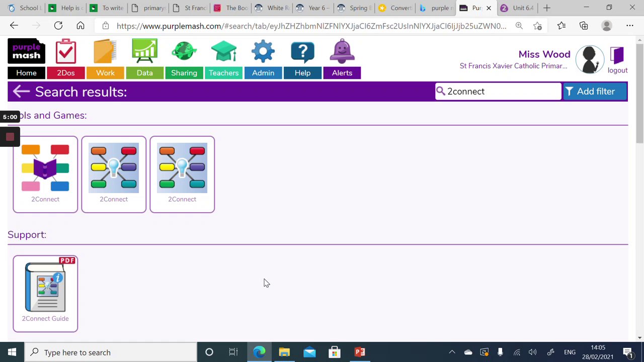Click the Alerts menu label
This screenshot has height=362, width=644.
[342, 73]
